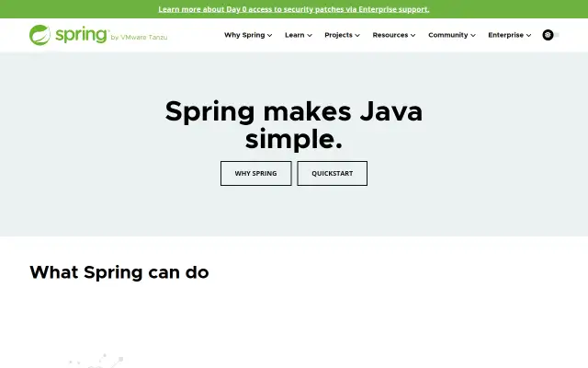The image size is (588, 368).
Task: Click the QUICKSTART button
Action: [x=333, y=174]
